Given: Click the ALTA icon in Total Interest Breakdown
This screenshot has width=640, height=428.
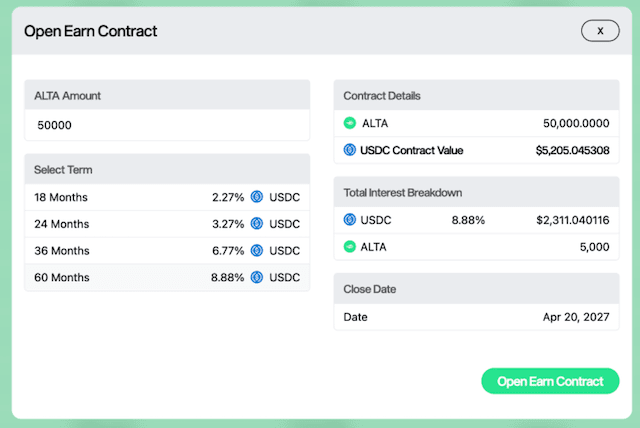Looking at the screenshot, I should [x=350, y=247].
